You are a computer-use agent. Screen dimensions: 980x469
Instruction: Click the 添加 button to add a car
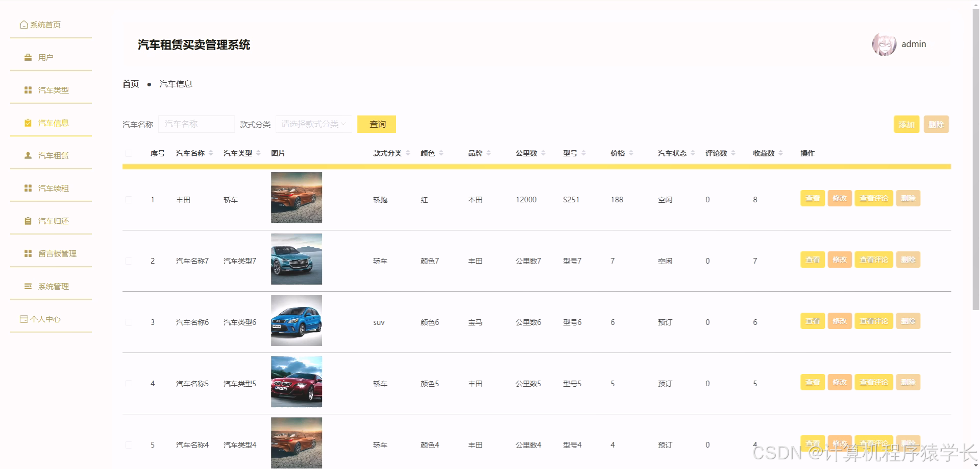pos(906,124)
